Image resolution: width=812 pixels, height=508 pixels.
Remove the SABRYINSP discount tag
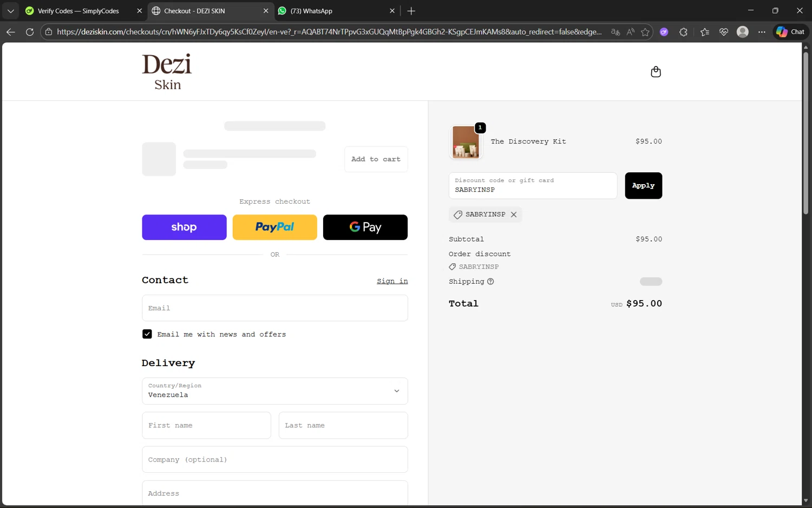[514, 214]
